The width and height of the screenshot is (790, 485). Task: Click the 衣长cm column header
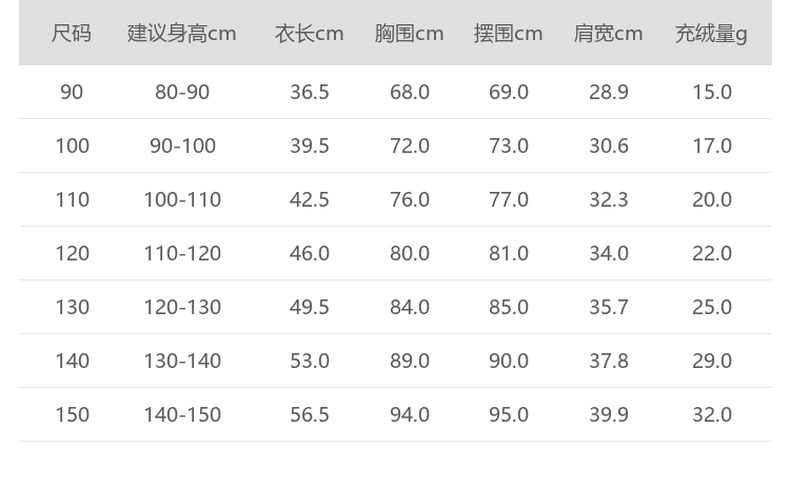(309, 34)
